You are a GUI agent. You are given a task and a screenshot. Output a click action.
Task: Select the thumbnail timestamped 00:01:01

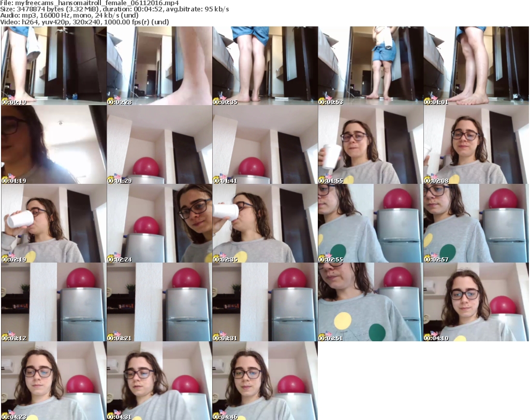pos(476,66)
